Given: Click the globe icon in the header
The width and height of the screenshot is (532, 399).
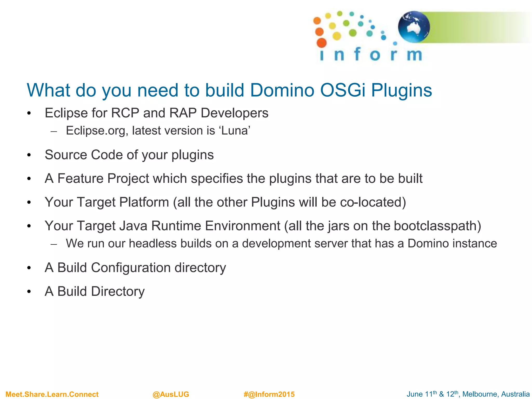Looking at the screenshot, I should [x=414, y=27].
